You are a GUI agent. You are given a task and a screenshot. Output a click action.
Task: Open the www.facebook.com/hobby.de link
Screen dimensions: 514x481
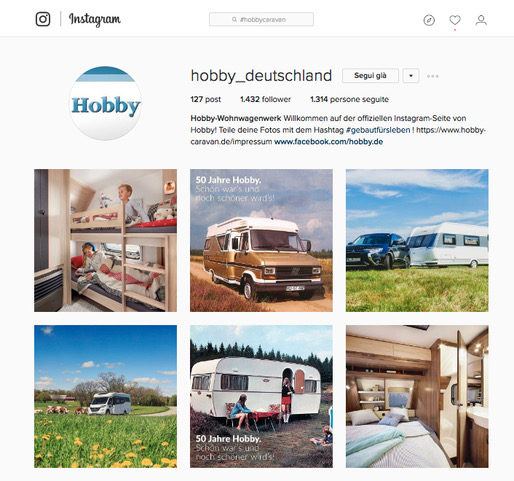click(328, 142)
